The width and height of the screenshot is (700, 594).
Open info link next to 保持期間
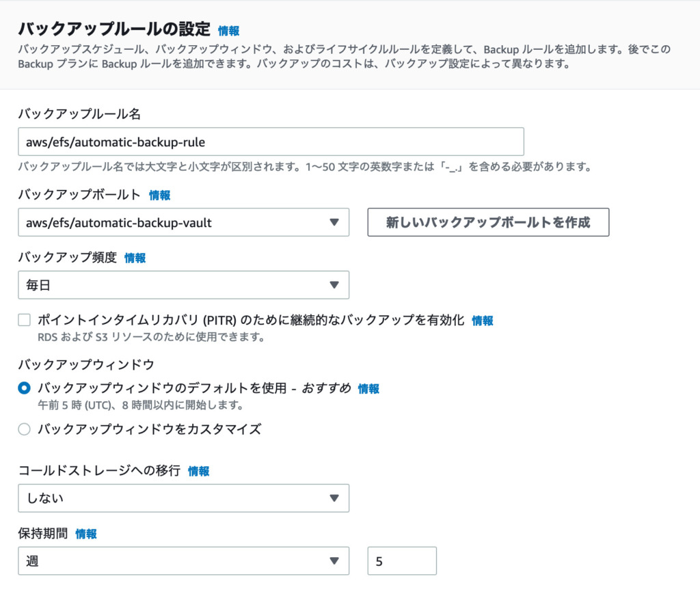[x=86, y=534]
